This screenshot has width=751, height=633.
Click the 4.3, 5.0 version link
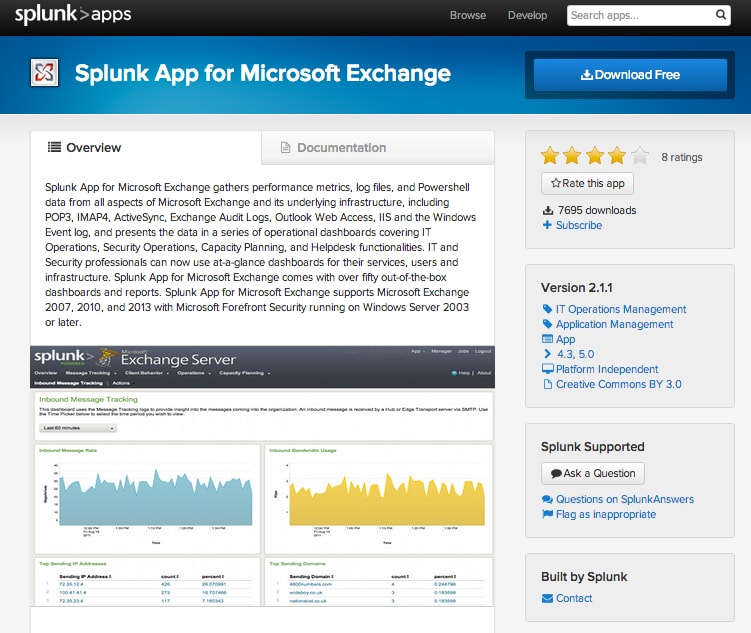click(x=575, y=354)
